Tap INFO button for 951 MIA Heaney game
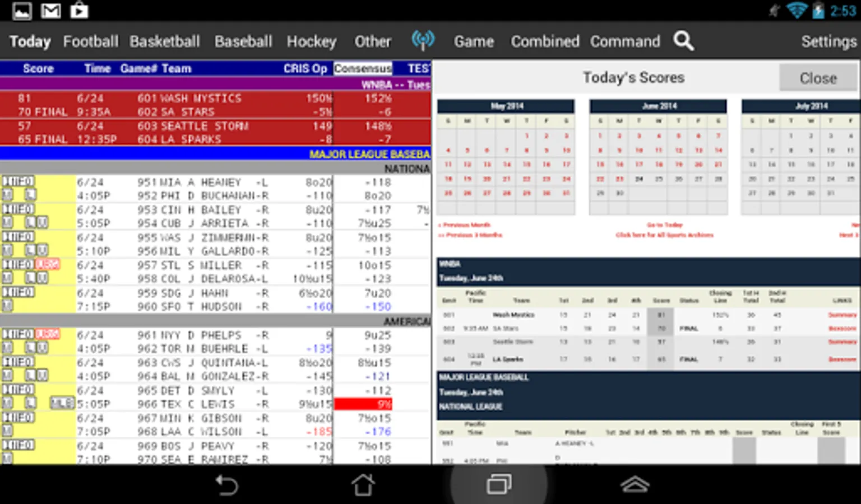This screenshot has height=504, width=861. point(18,181)
